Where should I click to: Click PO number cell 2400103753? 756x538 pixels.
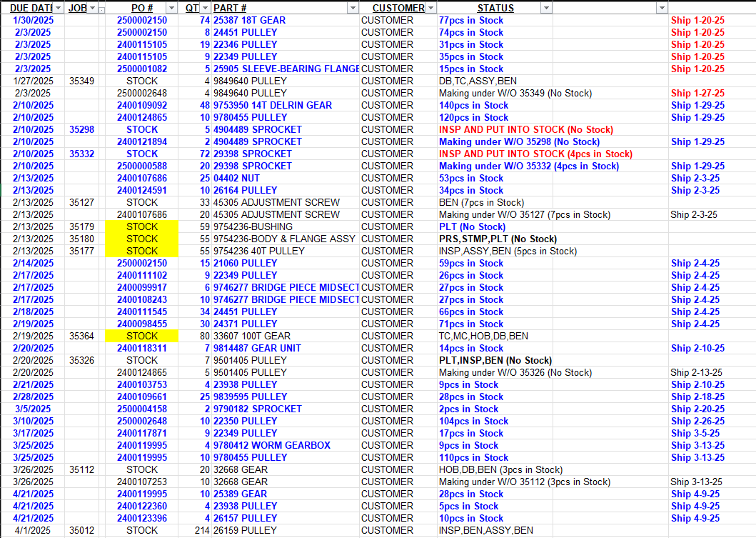point(142,384)
